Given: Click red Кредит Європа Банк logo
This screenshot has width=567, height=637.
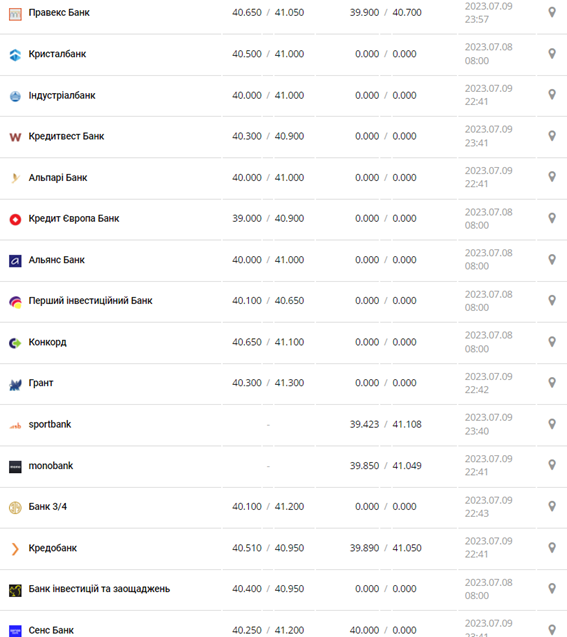Looking at the screenshot, I should pos(15,219).
